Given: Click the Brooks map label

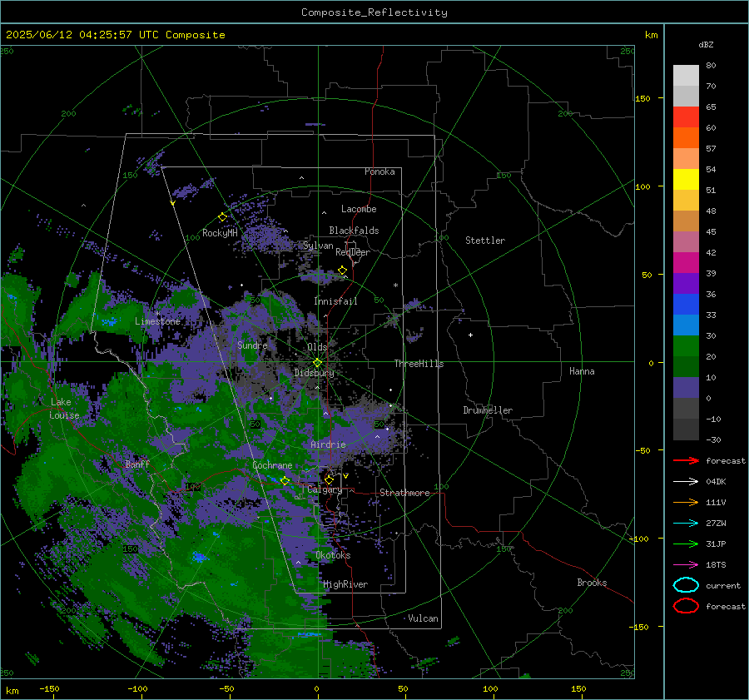Looking at the screenshot, I should [x=592, y=583].
